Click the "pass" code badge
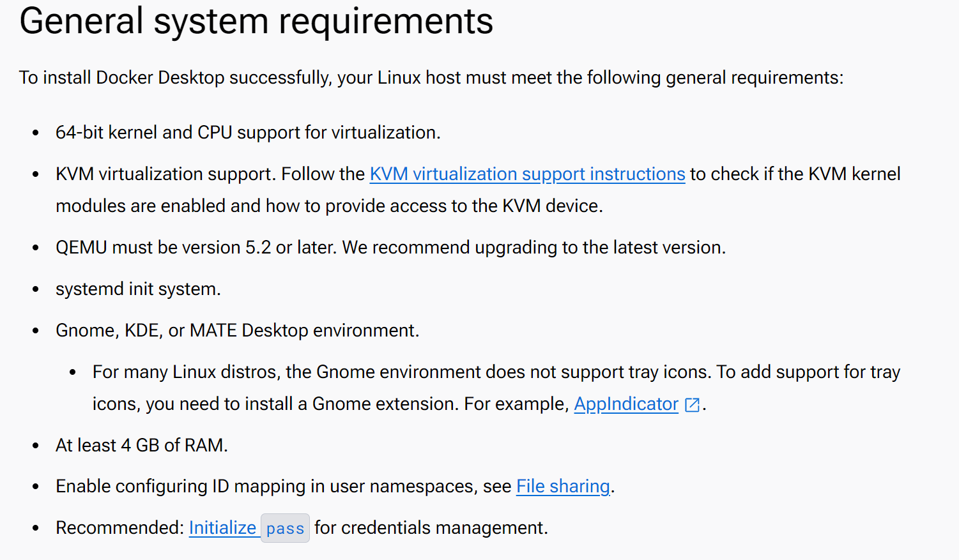 click(x=285, y=528)
